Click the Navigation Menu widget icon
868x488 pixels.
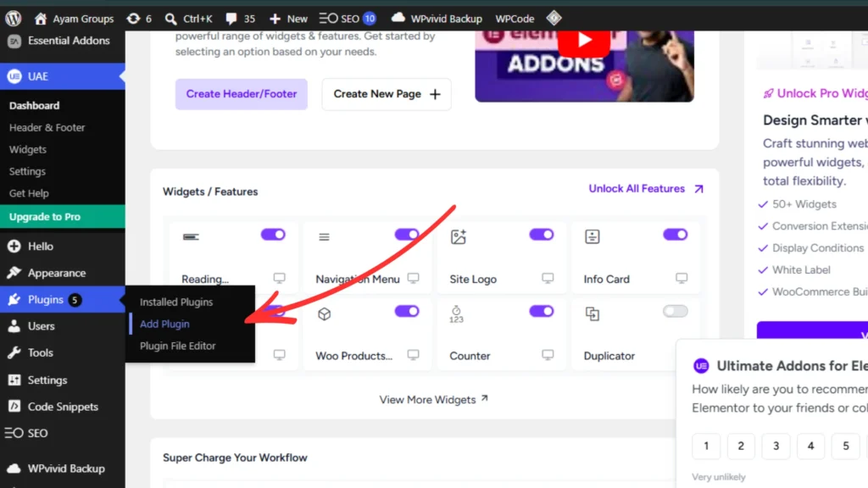325,237
